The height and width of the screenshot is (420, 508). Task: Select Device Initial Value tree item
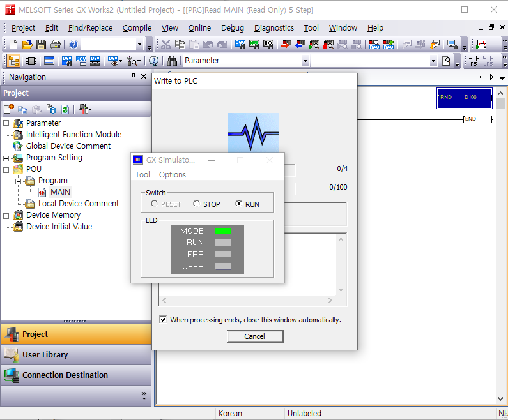59,227
